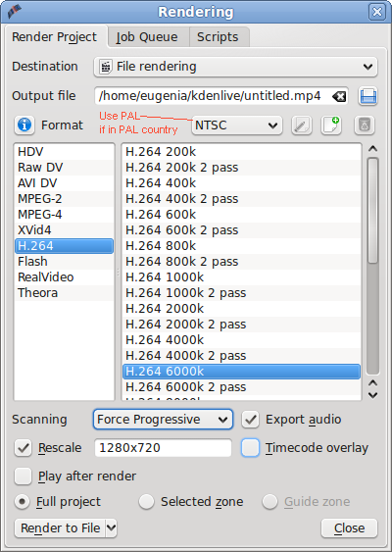Delete the selected render profile

[x=365, y=125]
